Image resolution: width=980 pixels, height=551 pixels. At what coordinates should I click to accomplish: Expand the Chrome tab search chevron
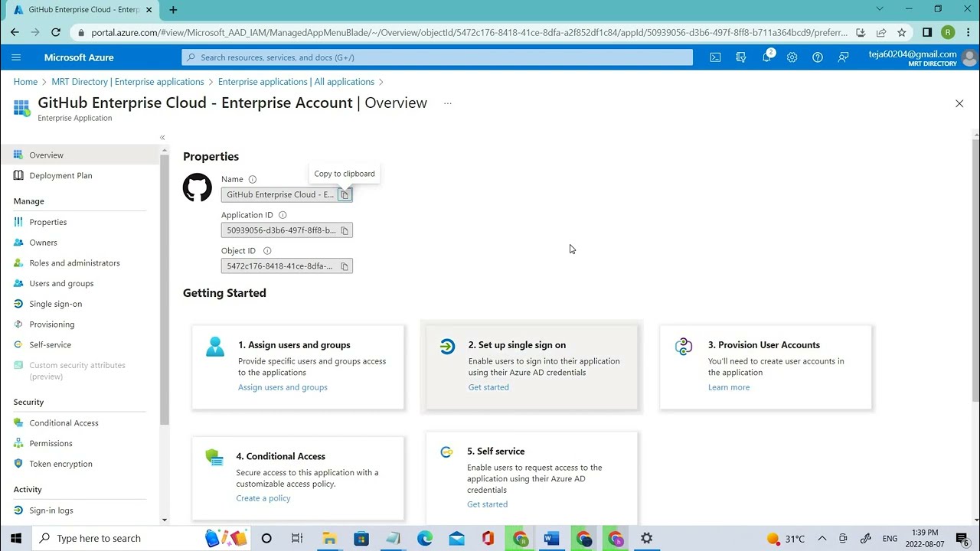click(880, 9)
